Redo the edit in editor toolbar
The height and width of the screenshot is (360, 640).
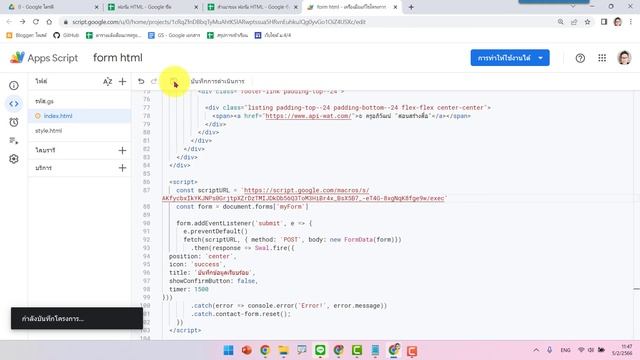pos(154,81)
